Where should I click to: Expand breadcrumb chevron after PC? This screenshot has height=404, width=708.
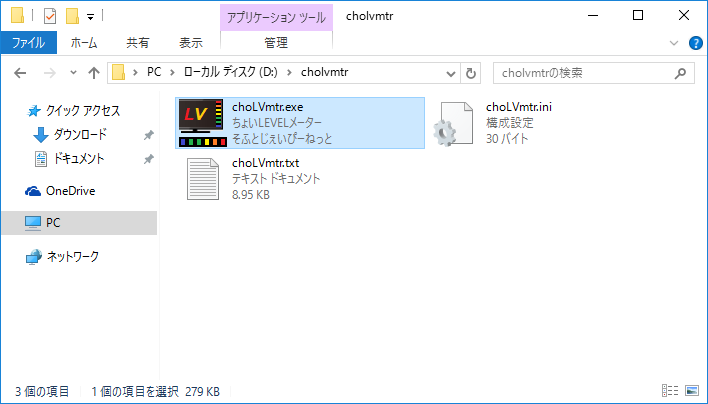coord(172,73)
